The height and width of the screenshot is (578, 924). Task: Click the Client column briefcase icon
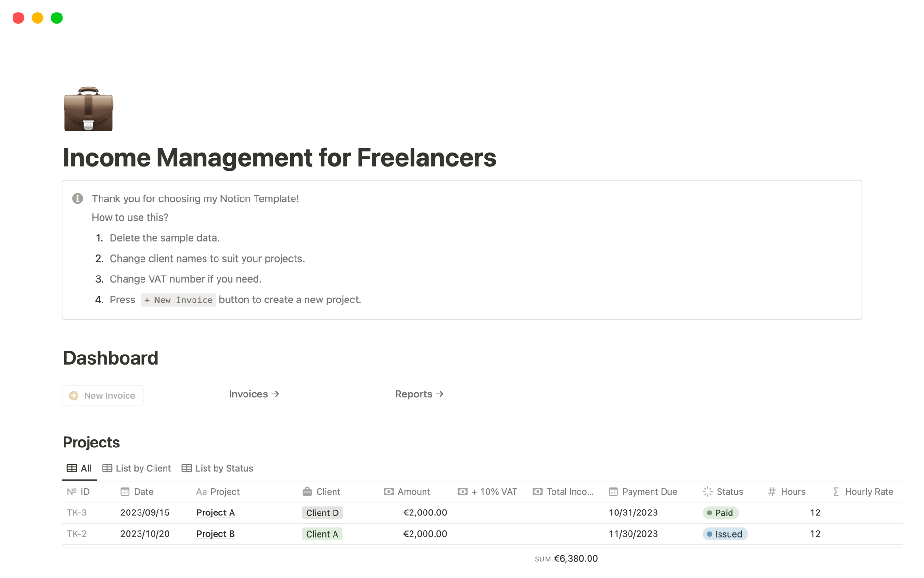[x=308, y=491]
